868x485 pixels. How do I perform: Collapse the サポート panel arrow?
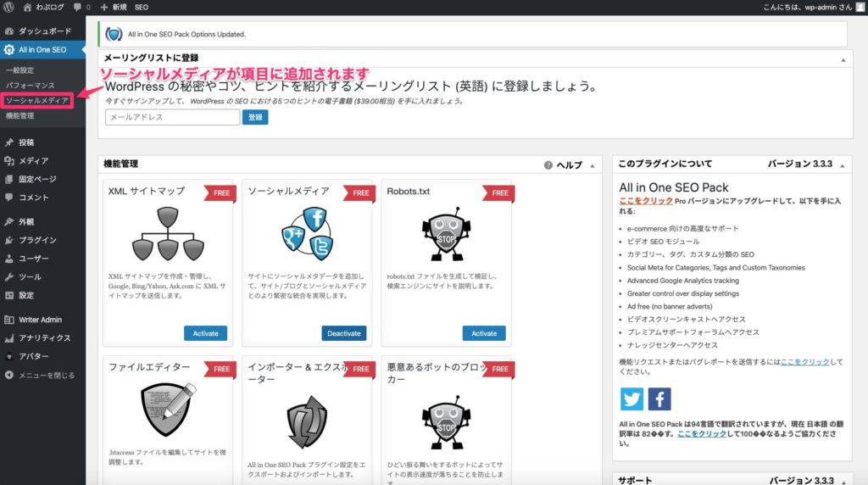[x=843, y=482]
